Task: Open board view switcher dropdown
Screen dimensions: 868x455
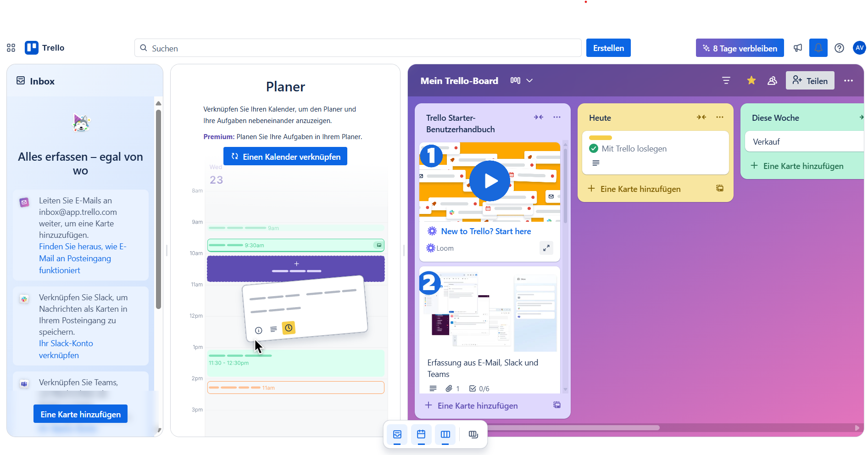Action: point(522,80)
